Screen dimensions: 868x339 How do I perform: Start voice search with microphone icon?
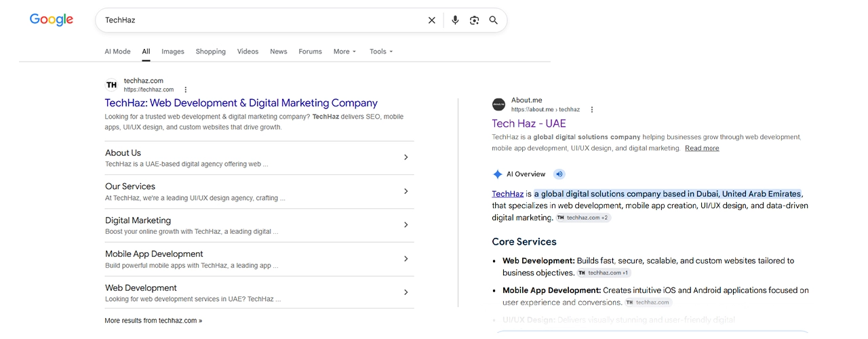[x=455, y=20]
